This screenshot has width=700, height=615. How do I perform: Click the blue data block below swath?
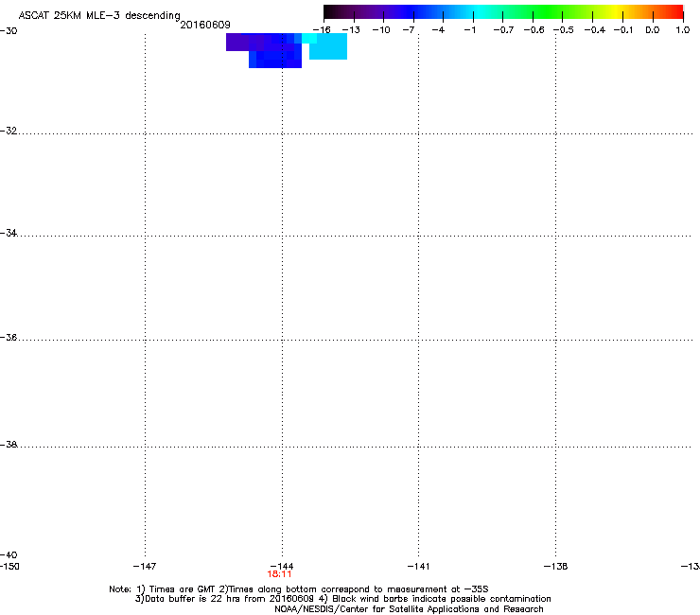275,59
